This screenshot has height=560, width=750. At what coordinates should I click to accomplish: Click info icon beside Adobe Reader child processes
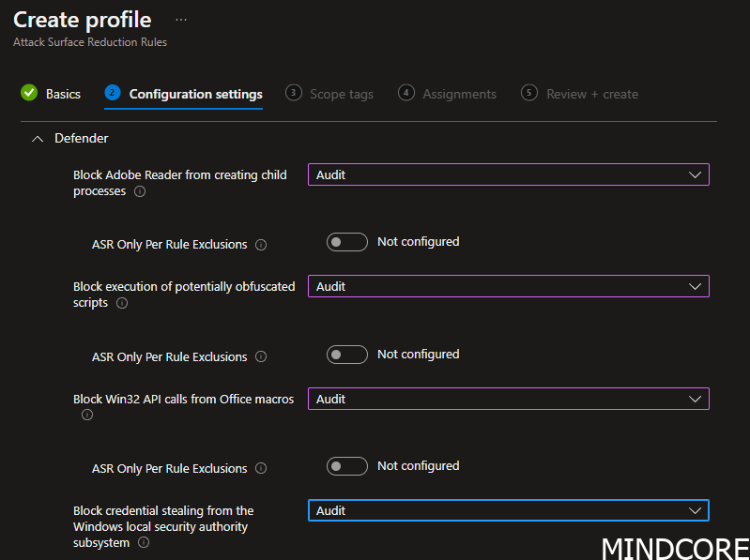point(140,191)
